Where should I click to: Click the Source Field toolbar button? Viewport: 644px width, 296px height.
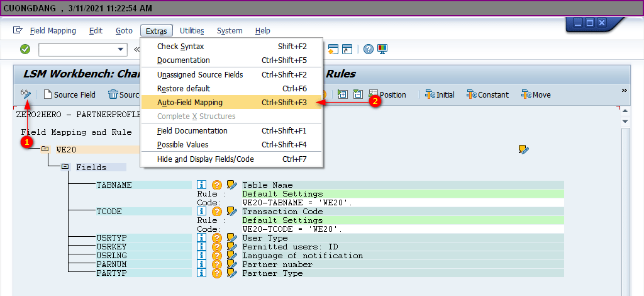point(70,94)
